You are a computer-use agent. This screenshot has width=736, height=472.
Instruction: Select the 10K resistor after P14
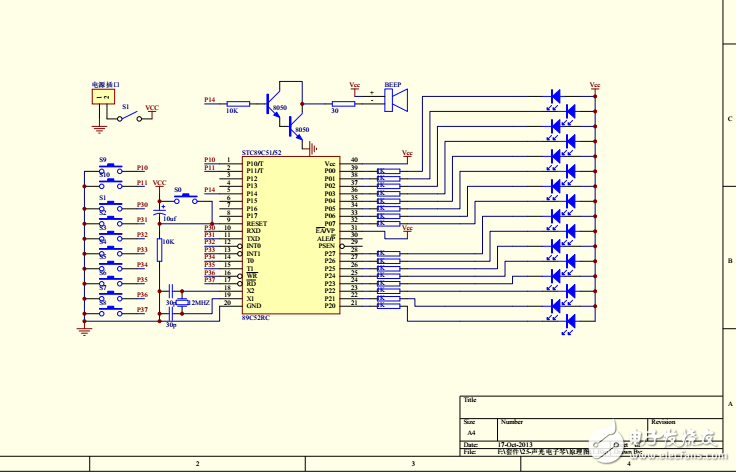238,102
